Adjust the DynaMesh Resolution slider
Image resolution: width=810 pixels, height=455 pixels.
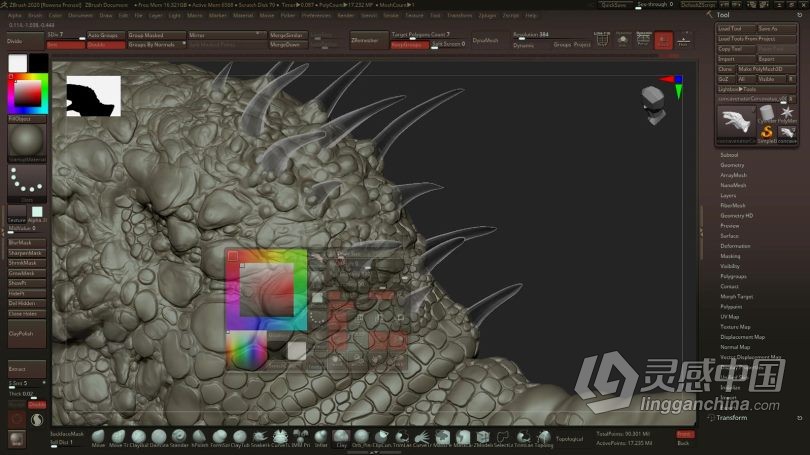(537, 35)
